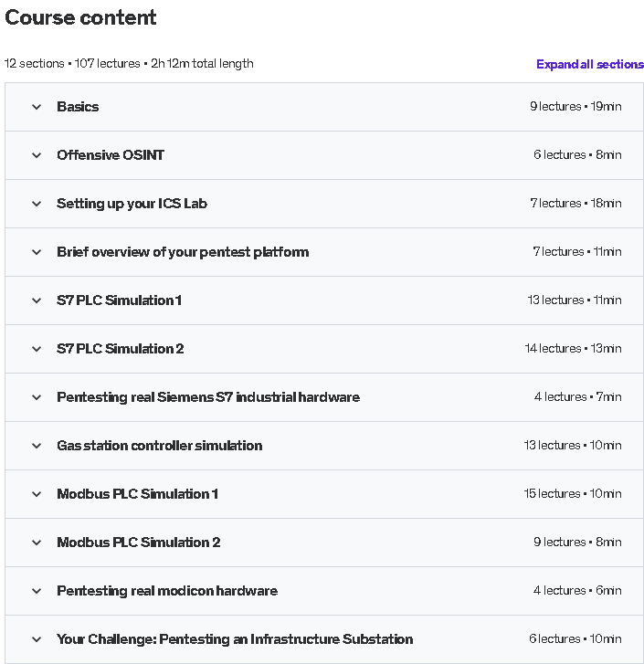
Task: Select the Offensive OSINT section heading
Action: (111, 155)
